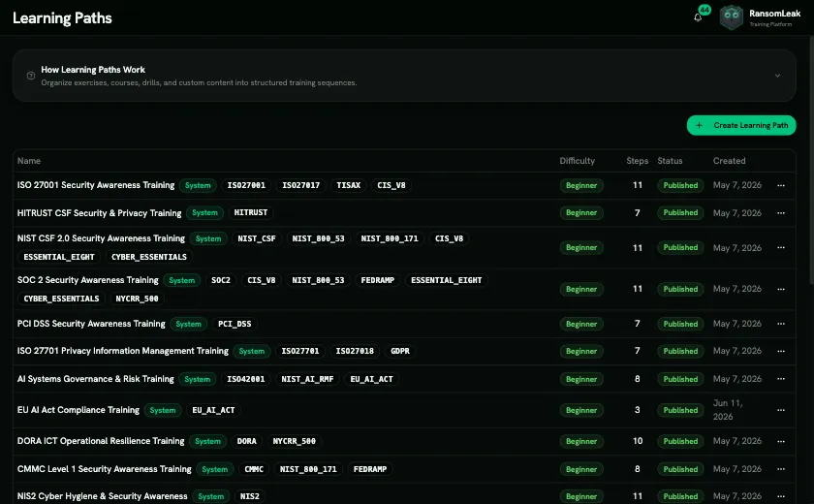Click the FEDRAMP tag in SOC 2 row
814x504 pixels.
point(377,280)
